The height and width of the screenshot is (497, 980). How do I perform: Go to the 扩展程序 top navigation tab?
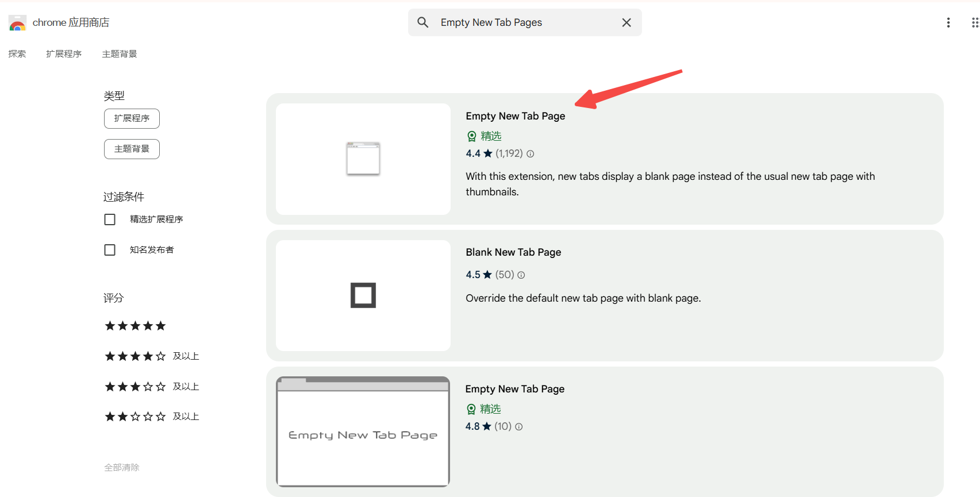tap(64, 54)
